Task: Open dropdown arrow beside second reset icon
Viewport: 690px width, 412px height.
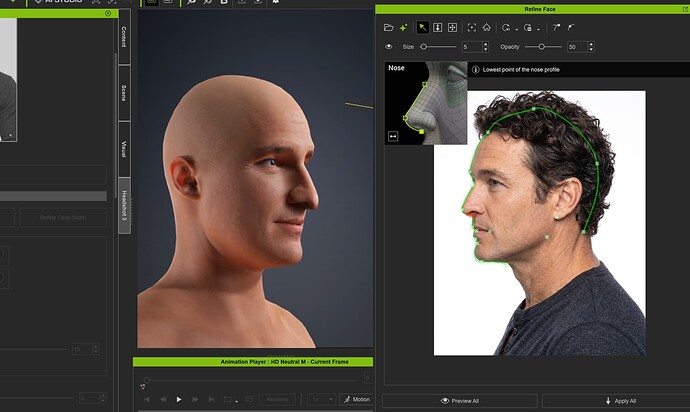Action: tap(538, 29)
